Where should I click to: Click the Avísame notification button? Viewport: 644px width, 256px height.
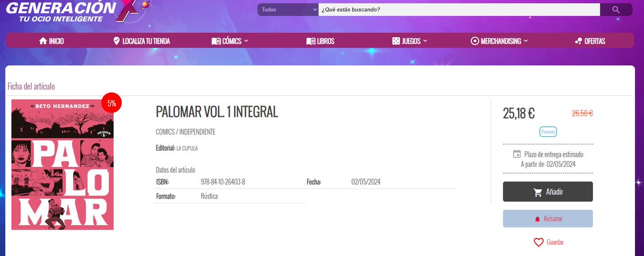[548, 219]
